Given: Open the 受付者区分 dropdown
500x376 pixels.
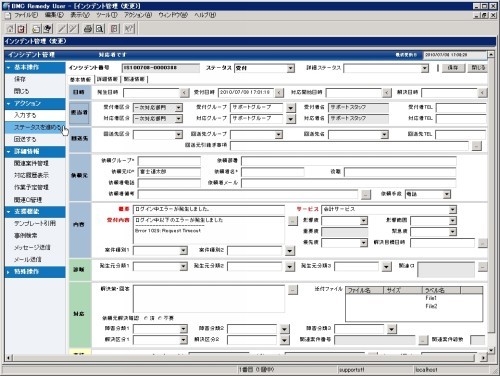Looking at the screenshot, I should [179, 108].
